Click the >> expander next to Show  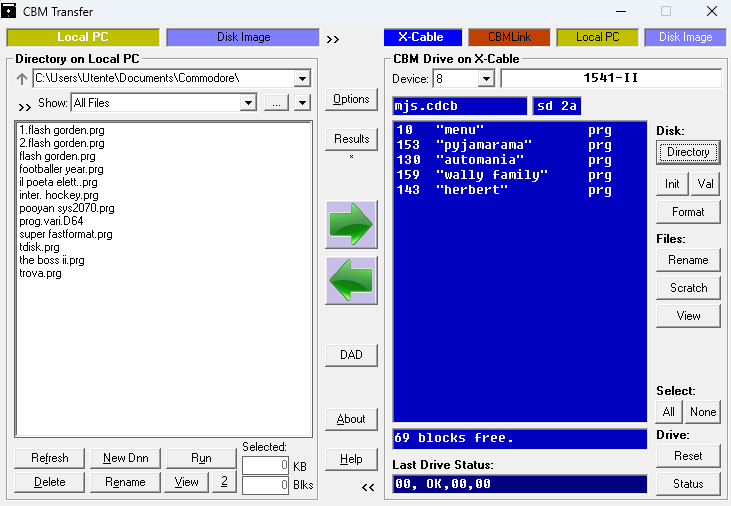(24, 107)
